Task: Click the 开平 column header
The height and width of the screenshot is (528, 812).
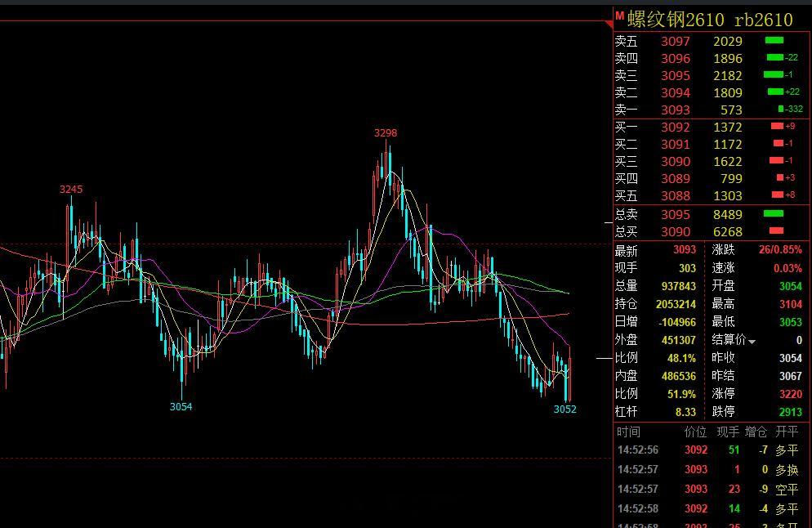Action: [x=787, y=432]
